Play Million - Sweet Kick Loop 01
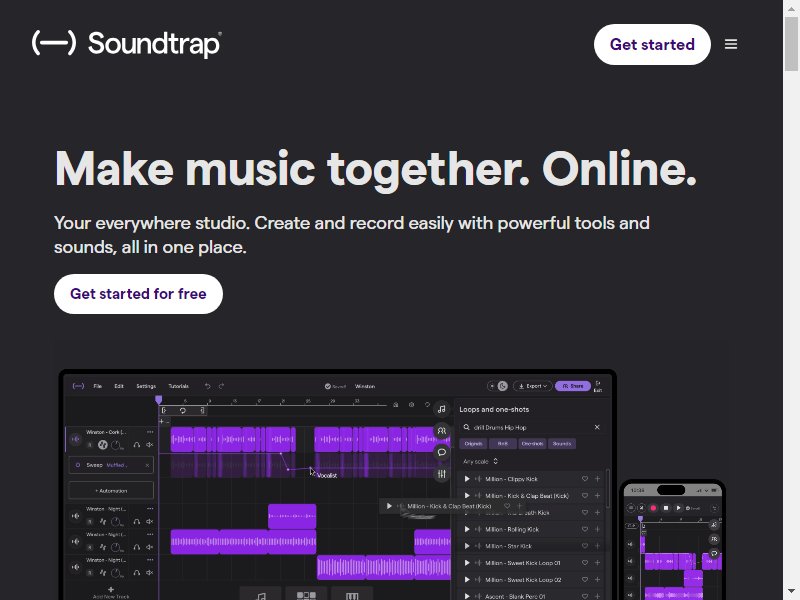This screenshot has width=800, height=600. [x=467, y=563]
